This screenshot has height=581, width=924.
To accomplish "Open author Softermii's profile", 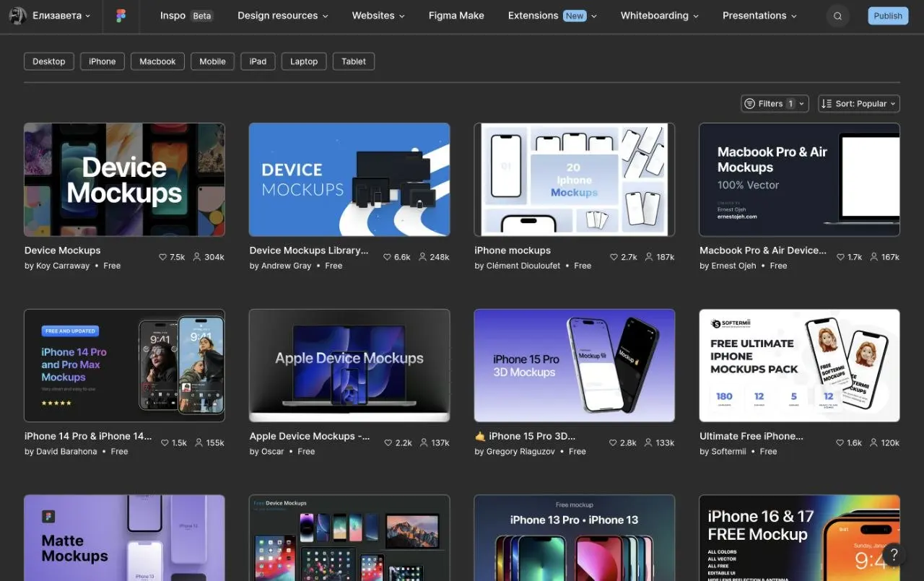I will point(729,451).
